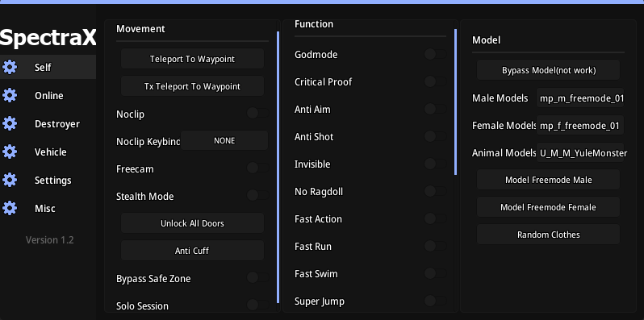Toggle the Freecam switch
Screen dimensions: 644x320
257,168
